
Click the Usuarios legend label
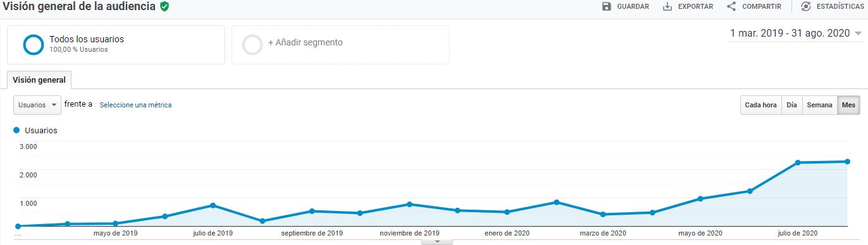41,130
